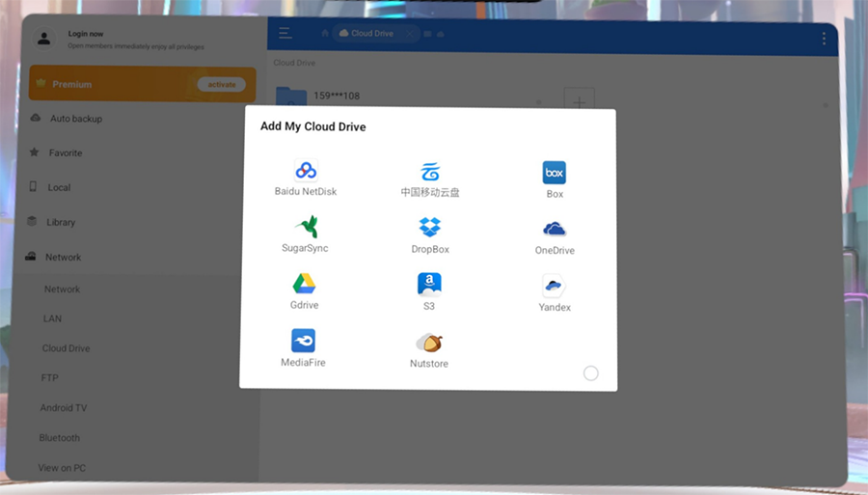Select Baidu NetDisk cloud service icon
The width and height of the screenshot is (868, 495).
tap(306, 170)
